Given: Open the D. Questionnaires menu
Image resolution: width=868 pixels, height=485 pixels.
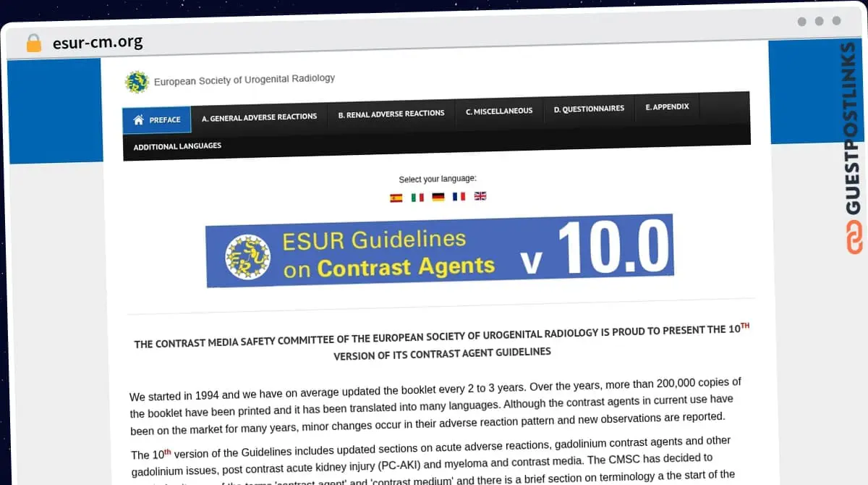Looking at the screenshot, I should (589, 109).
